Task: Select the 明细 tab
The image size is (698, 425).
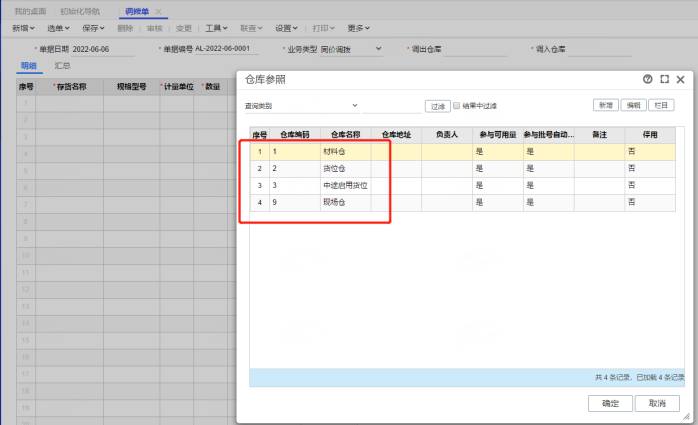Action: coord(28,66)
